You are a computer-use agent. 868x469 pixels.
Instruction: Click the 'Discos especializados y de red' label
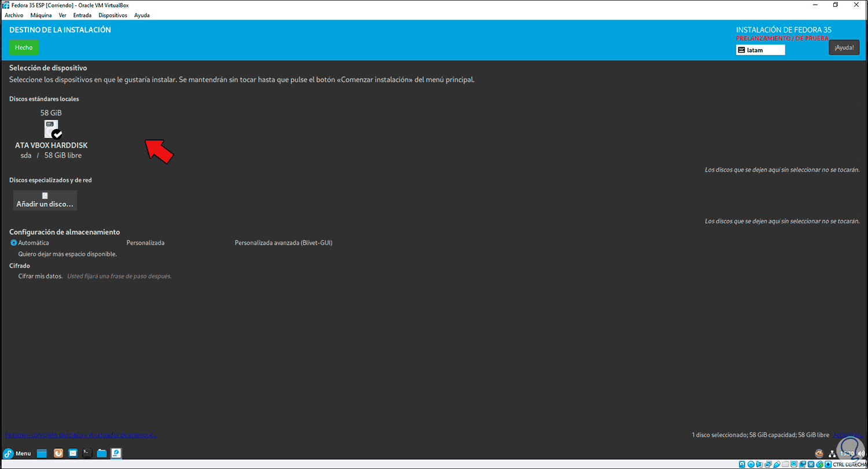[50, 180]
